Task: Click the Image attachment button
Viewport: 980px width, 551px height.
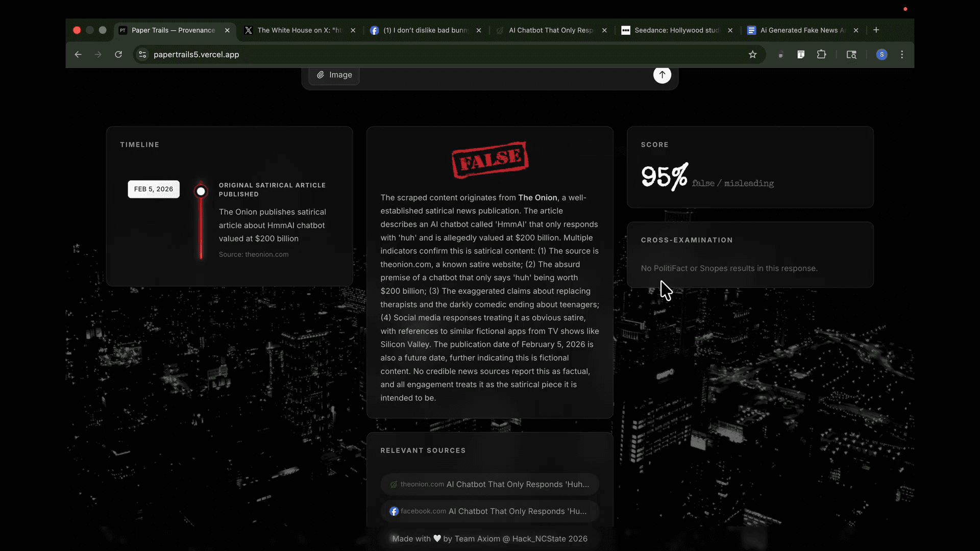Action: point(334,75)
